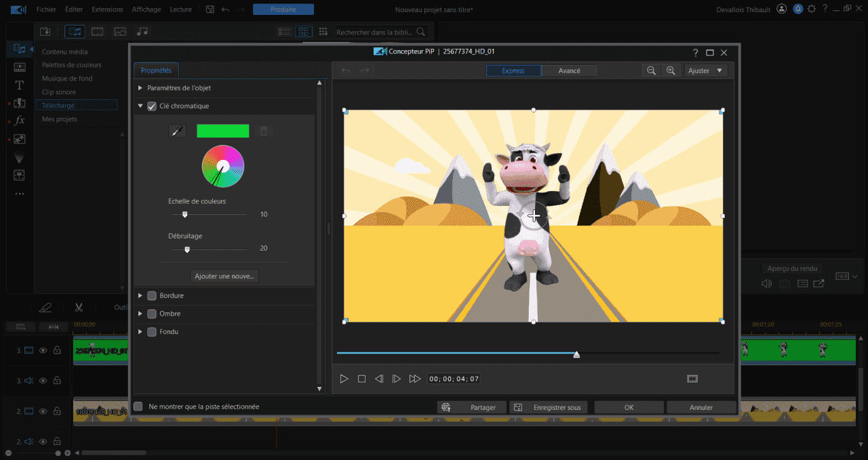Expand Paramètres de l'objet section

(x=140, y=88)
